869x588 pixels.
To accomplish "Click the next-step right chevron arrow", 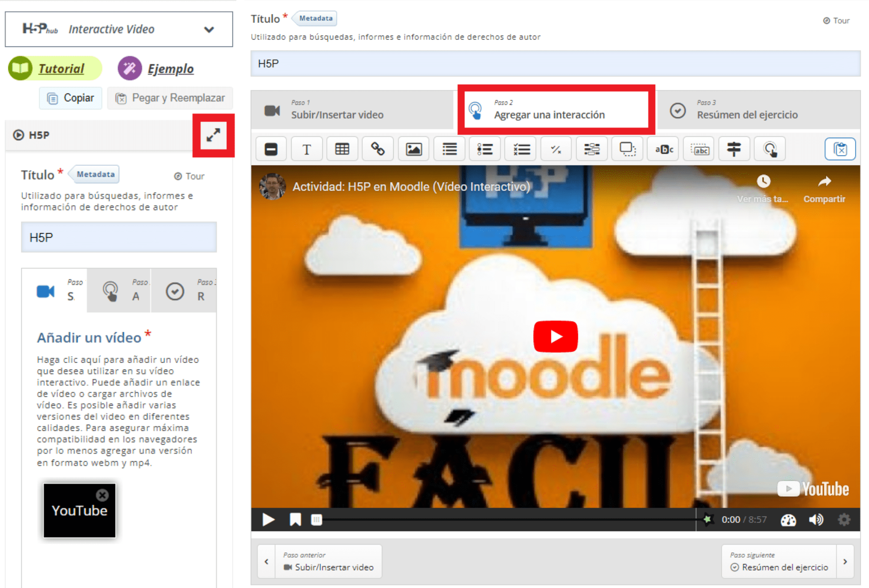I will click(x=845, y=562).
